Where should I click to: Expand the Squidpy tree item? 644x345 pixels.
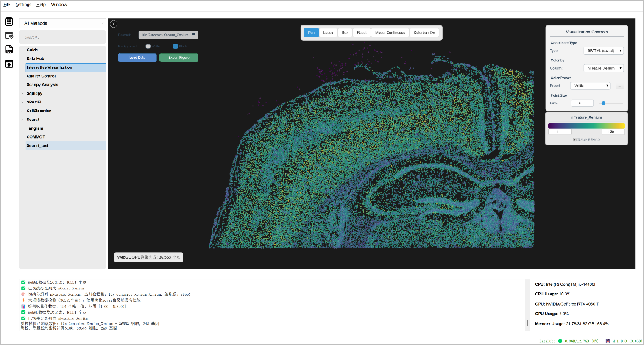(x=22, y=94)
